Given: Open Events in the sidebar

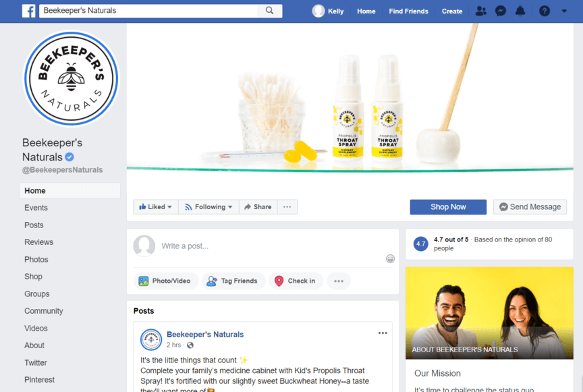Looking at the screenshot, I should [x=36, y=208].
